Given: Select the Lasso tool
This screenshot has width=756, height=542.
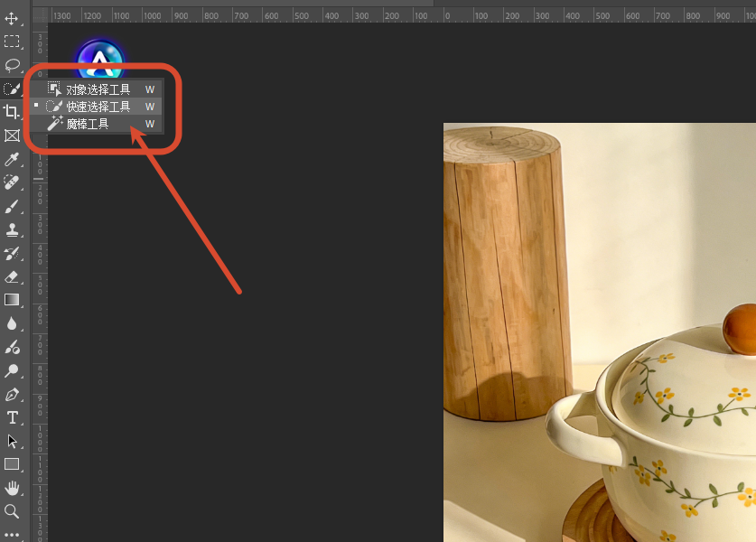Looking at the screenshot, I should (x=12, y=65).
